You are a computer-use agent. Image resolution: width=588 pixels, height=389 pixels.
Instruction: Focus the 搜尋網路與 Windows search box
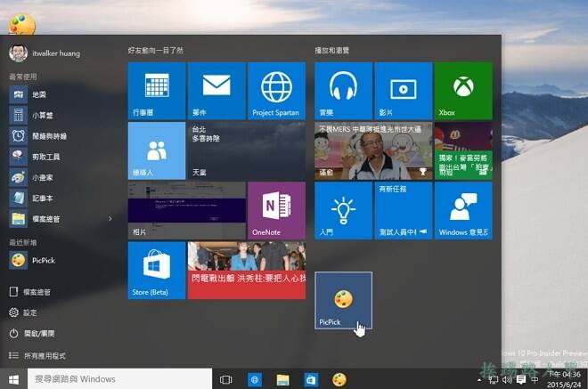119,379
